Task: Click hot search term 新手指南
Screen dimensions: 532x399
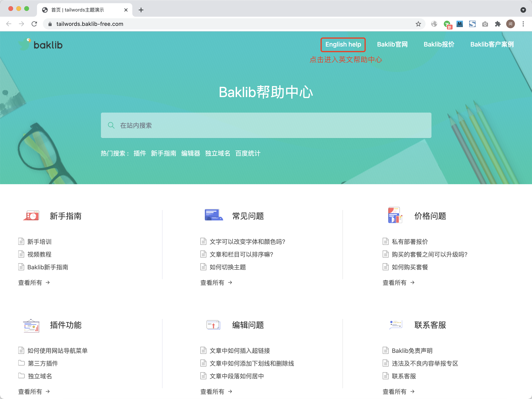Action: point(163,153)
